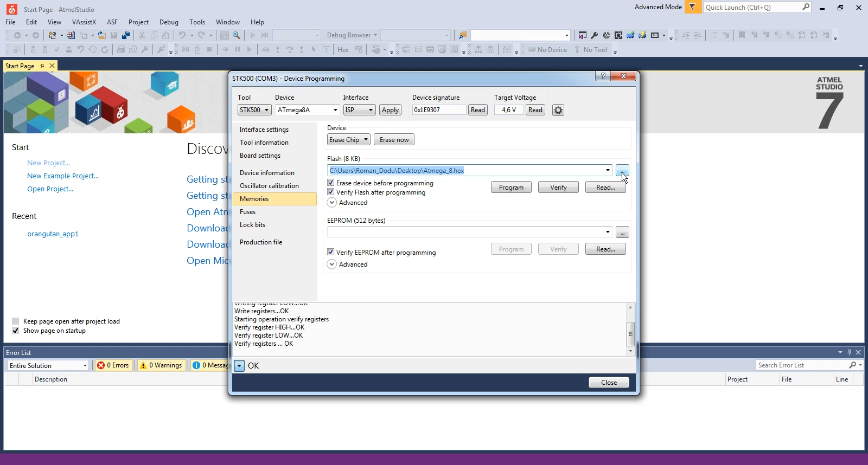Click the help question mark in the dialog title
Image resolution: width=868 pixels, height=465 pixels.
(603, 76)
